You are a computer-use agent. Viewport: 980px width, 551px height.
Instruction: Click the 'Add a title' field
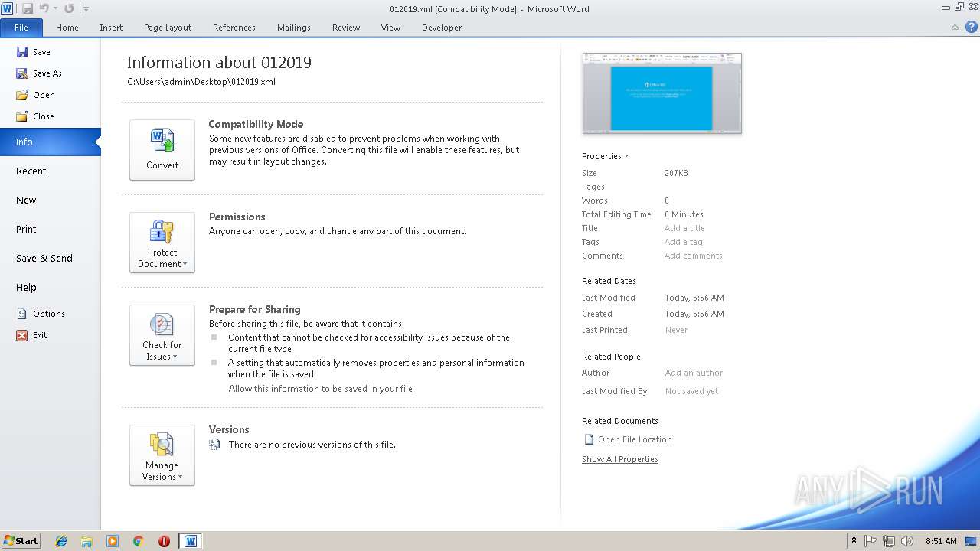click(684, 228)
